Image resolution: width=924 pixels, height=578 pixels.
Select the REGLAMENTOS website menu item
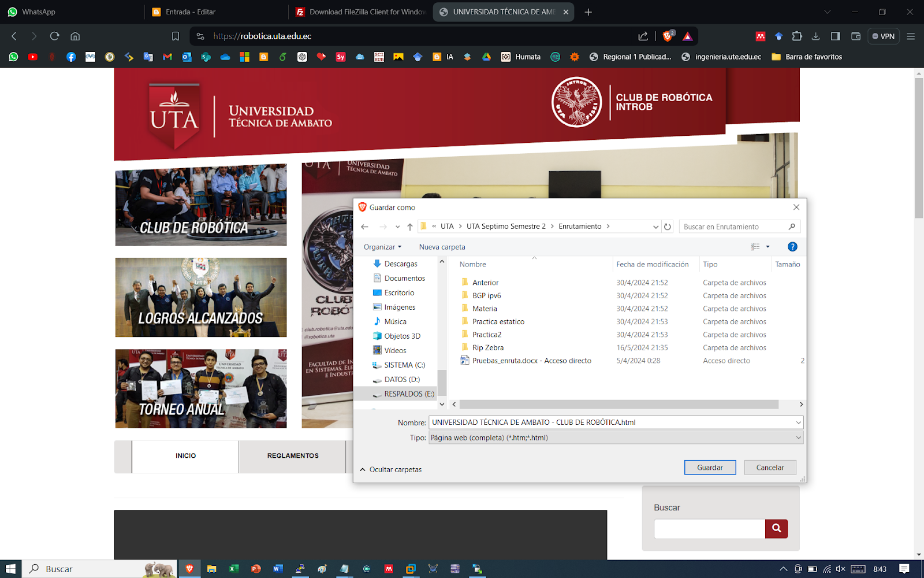pyautogui.click(x=293, y=455)
